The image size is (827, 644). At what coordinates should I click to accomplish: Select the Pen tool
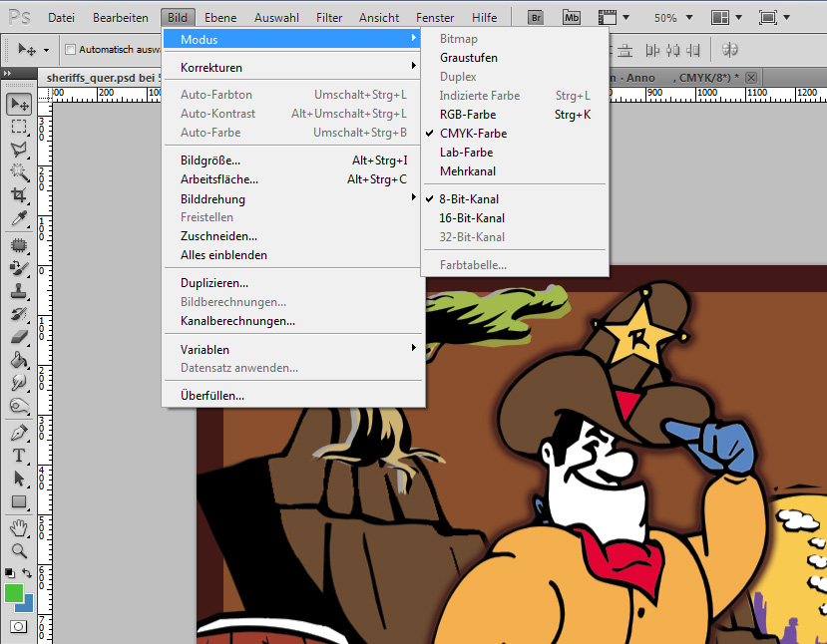coord(19,433)
